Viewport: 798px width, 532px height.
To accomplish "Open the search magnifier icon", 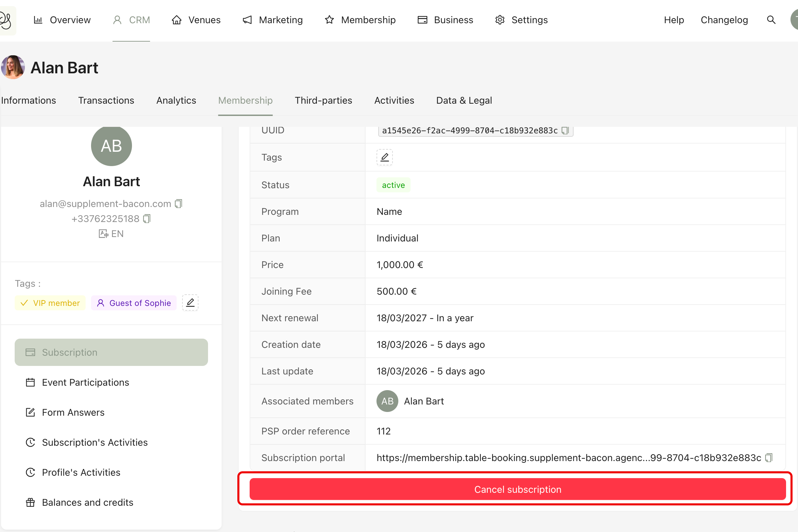I will coord(771,20).
